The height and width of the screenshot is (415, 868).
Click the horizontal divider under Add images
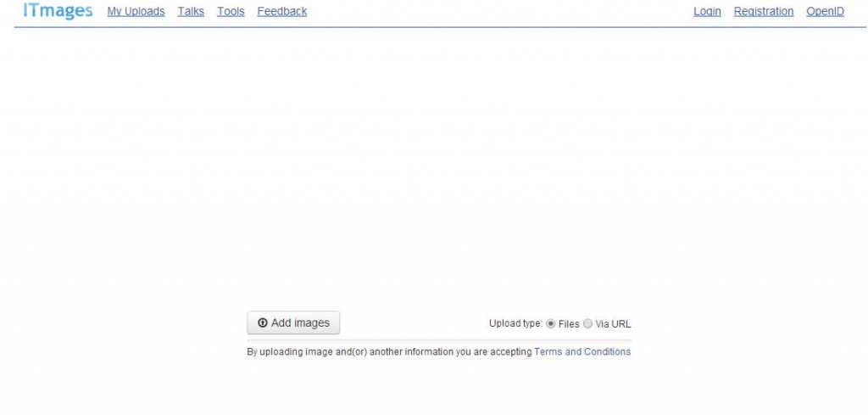pos(439,339)
